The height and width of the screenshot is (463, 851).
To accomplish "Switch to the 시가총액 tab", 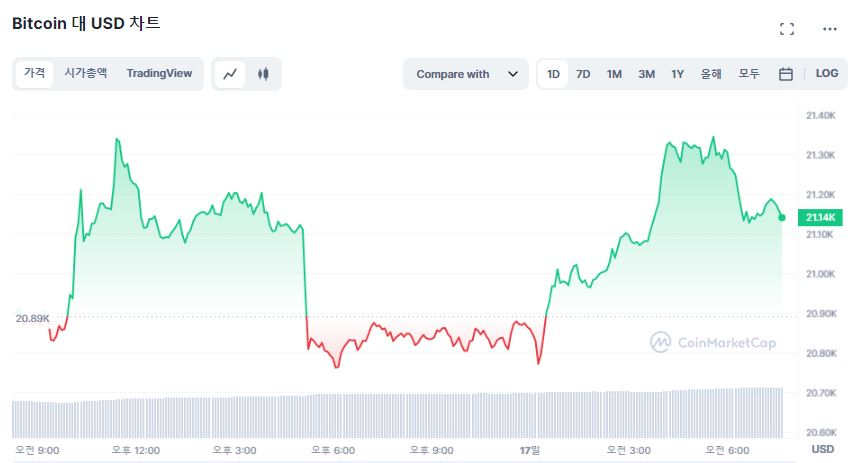I will pyautogui.click(x=86, y=73).
